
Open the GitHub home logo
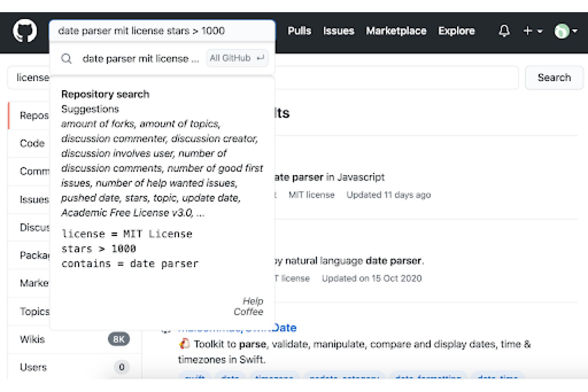tap(25, 31)
